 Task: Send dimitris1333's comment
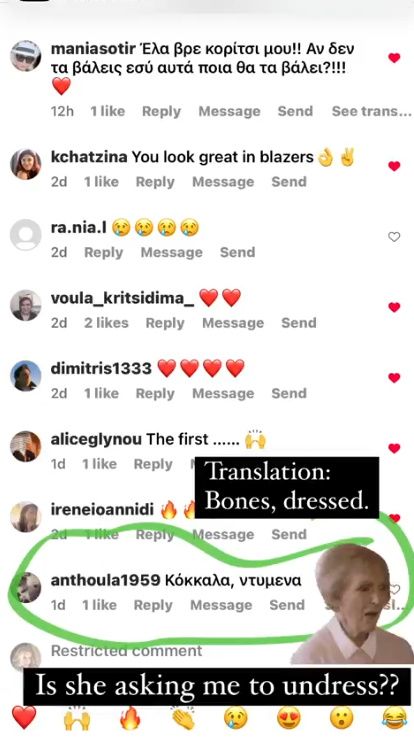coord(289,394)
